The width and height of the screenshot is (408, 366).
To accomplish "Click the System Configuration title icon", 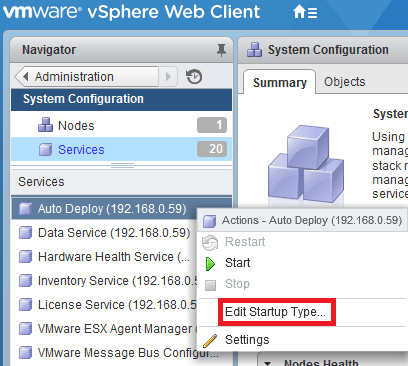I will [255, 50].
